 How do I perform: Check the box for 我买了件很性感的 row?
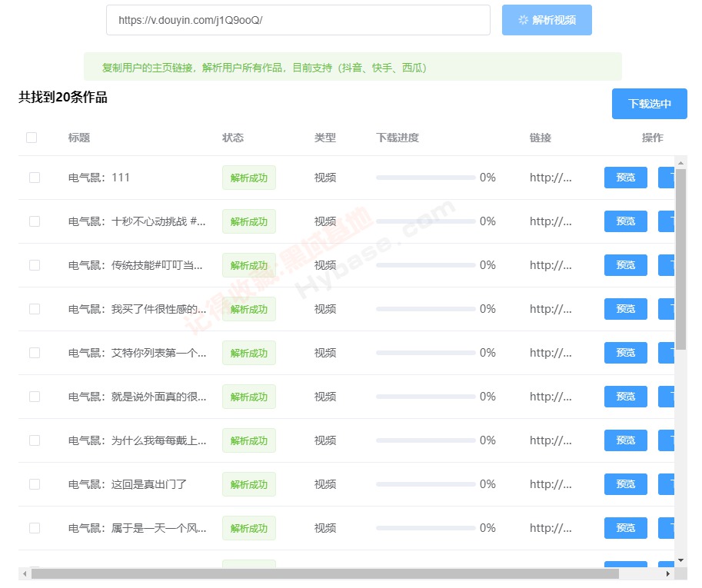coord(35,309)
